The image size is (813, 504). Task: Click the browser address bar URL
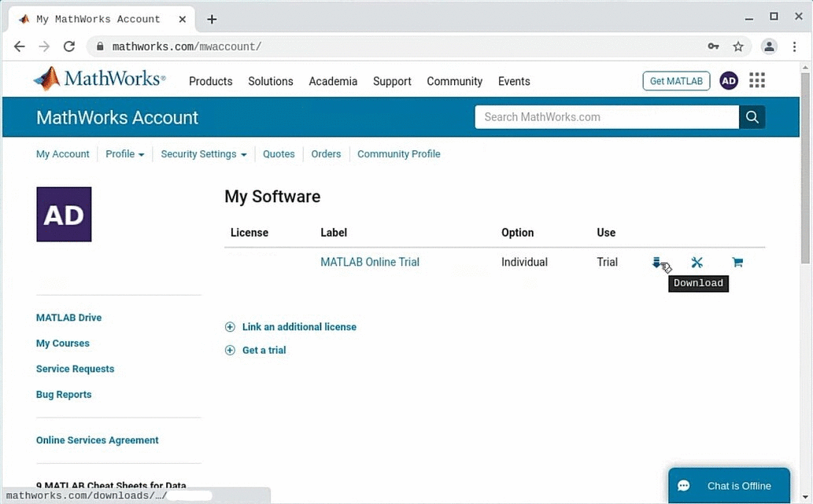(187, 46)
